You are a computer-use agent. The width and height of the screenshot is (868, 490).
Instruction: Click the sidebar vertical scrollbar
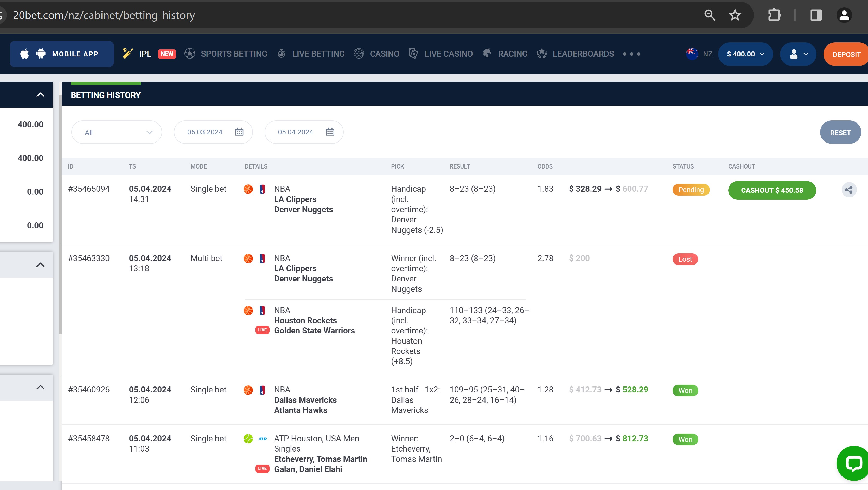pyautogui.click(x=60, y=214)
